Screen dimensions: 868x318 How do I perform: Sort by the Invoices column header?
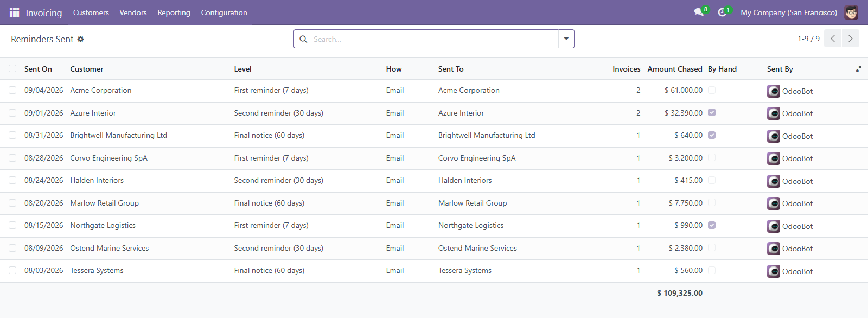[x=627, y=69]
